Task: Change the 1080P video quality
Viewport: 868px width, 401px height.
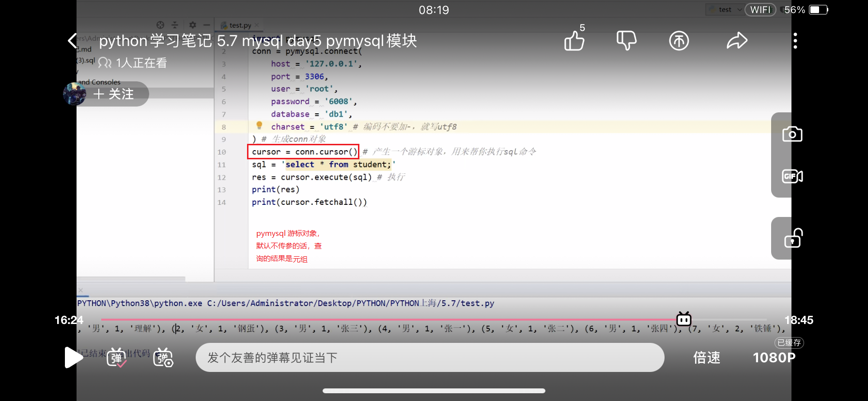Action: [774, 357]
